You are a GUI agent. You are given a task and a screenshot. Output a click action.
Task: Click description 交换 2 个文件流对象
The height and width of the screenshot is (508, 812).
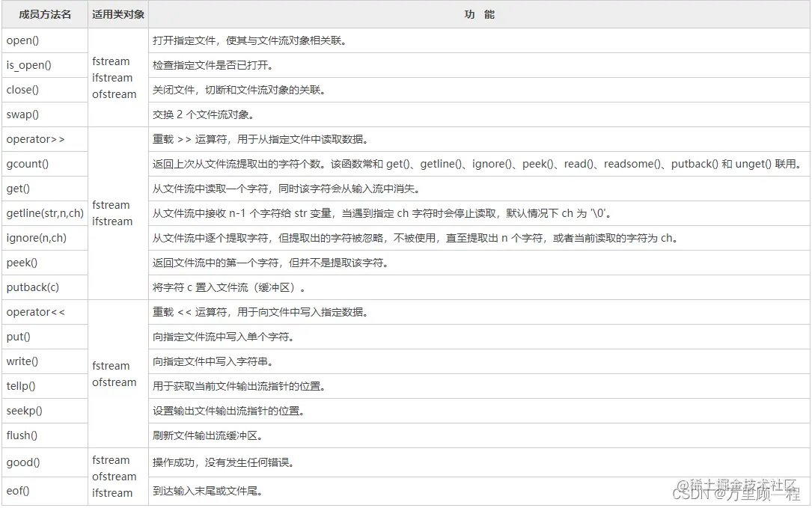(x=203, y=114)
